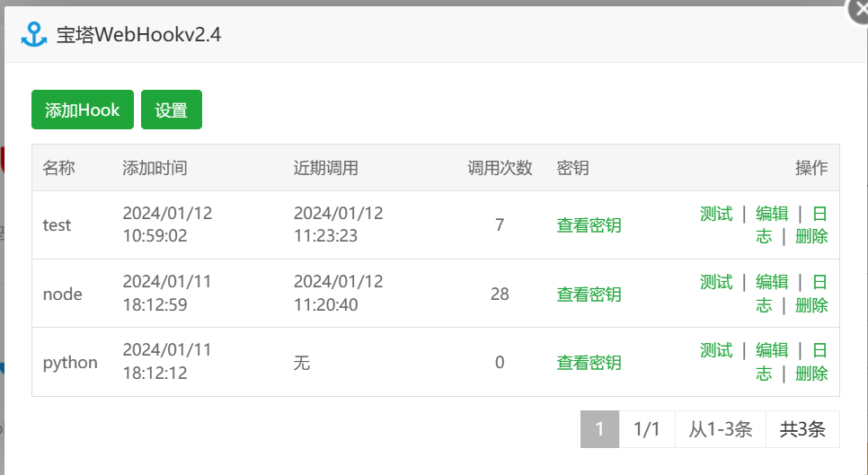Delete the node hook via 删除
The height and width of the screenshot is (475, 868).
click(x=811, y=305)
